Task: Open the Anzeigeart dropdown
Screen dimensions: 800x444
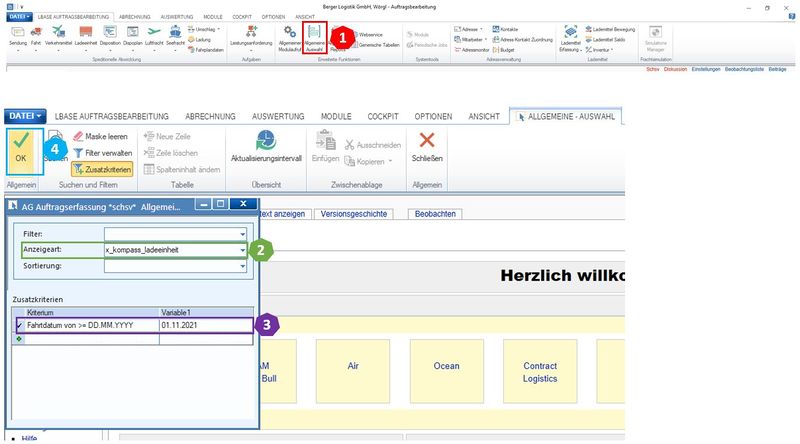Action: pos(242,250)
